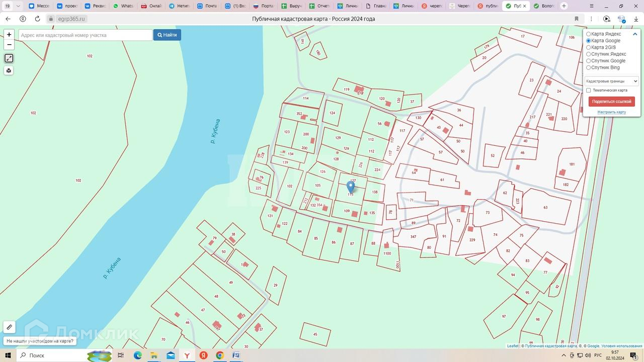Image resolution: width=644 pixels, height=362 pixels.
Task: Click the Найти search button
Action: pyautogui.click(x=167, y=35)
